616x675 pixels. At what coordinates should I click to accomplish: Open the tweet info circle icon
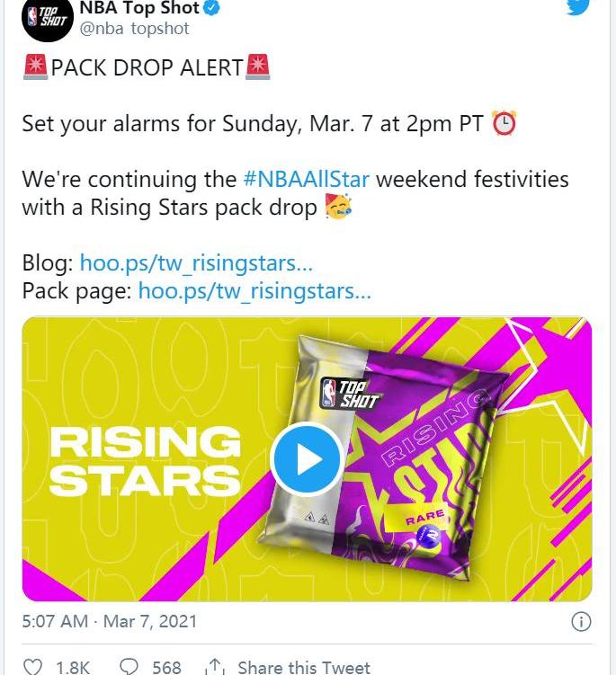click(x=581, y=622)
